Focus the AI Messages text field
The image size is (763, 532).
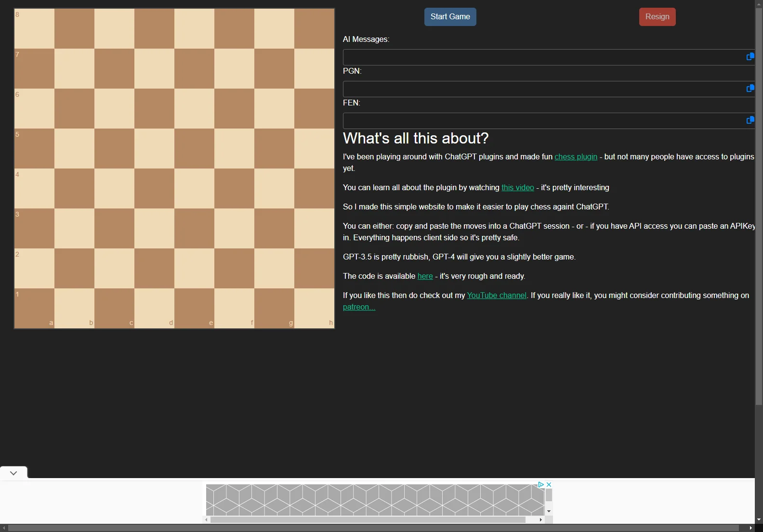tap(549, 57)
